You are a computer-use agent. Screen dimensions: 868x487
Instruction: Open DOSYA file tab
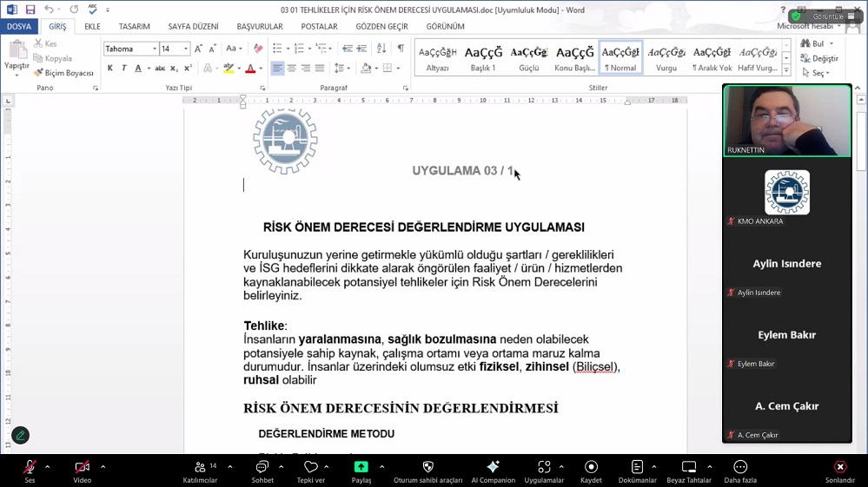[19, 26]
